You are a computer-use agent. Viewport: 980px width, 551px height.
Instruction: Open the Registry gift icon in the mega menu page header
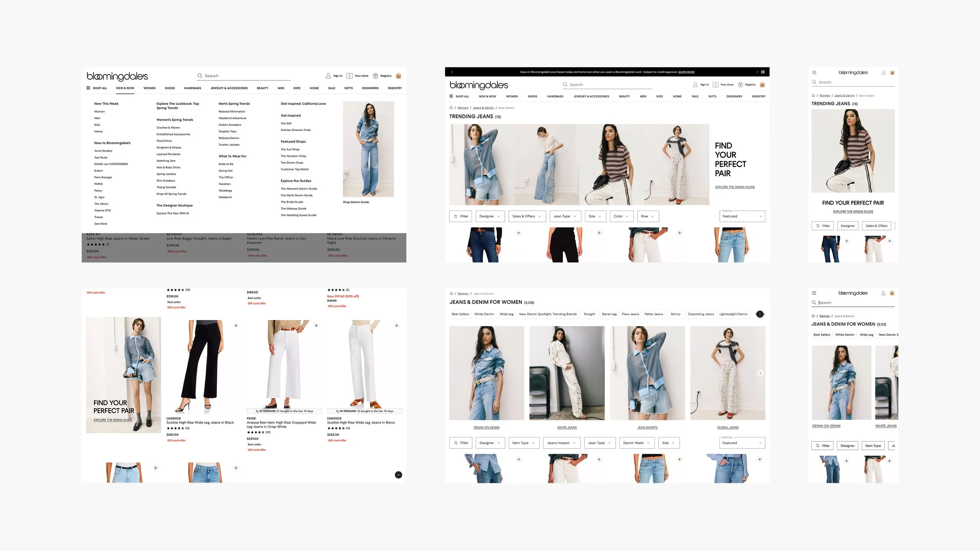[x=376, y=76]
